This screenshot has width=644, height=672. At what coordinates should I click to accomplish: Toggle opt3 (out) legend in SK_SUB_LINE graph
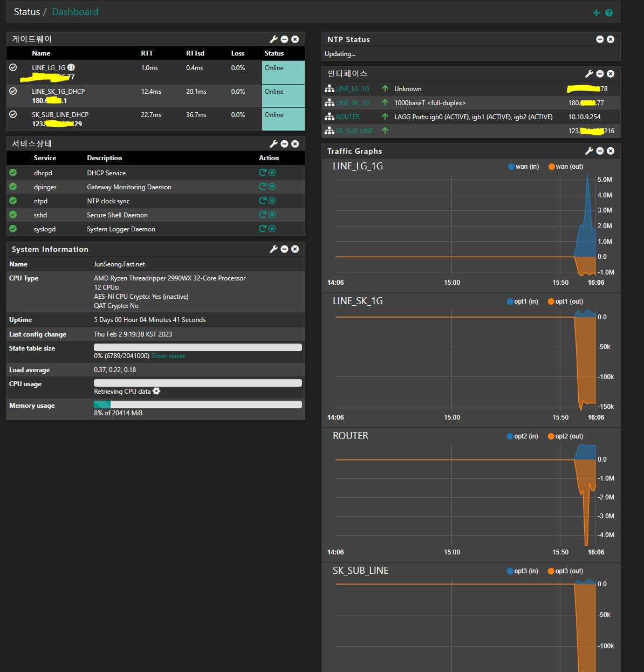click(x=565, y=571)
